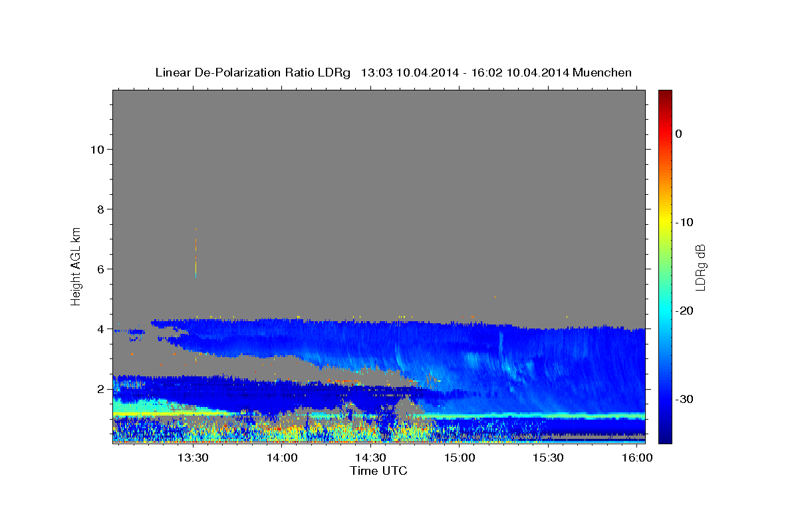This screenshot has width=798, height=532.
Task: Click the dark red top of the colorbar
Action: click(665, 94)
